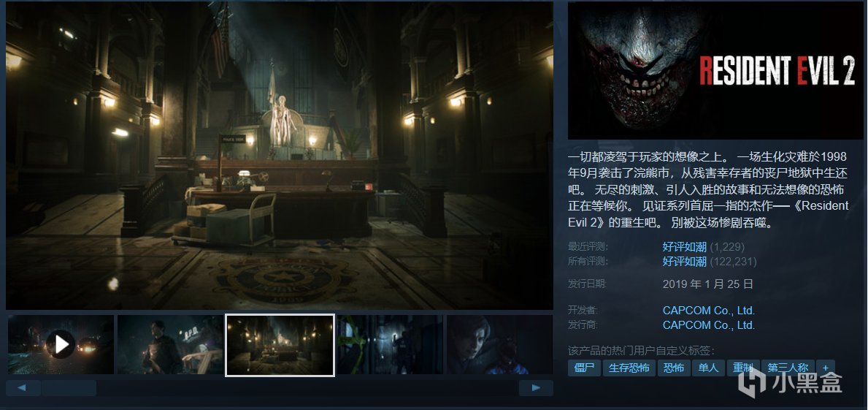
Task: Select the 重制 tag
Action: (x=742, y=368)
